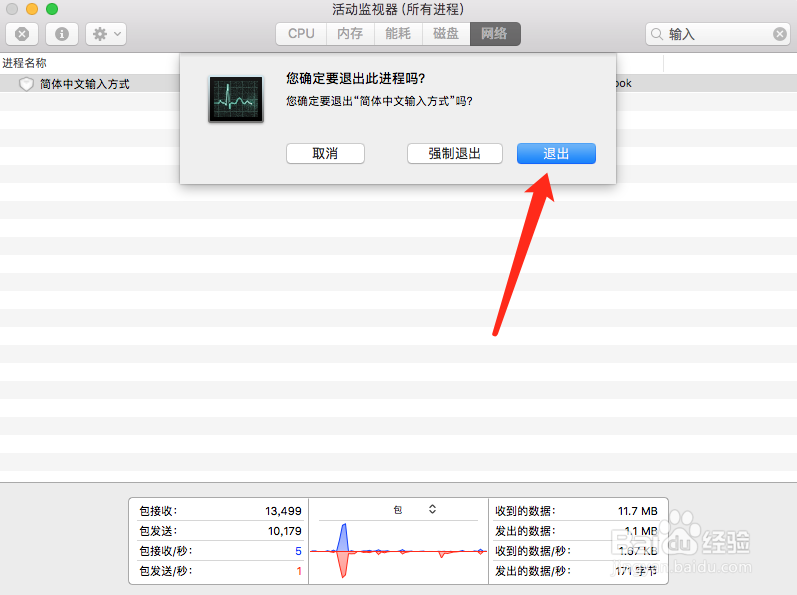797x595 pixels.
Task: Switch to the 能耗 tab
Action: [398, 34]
